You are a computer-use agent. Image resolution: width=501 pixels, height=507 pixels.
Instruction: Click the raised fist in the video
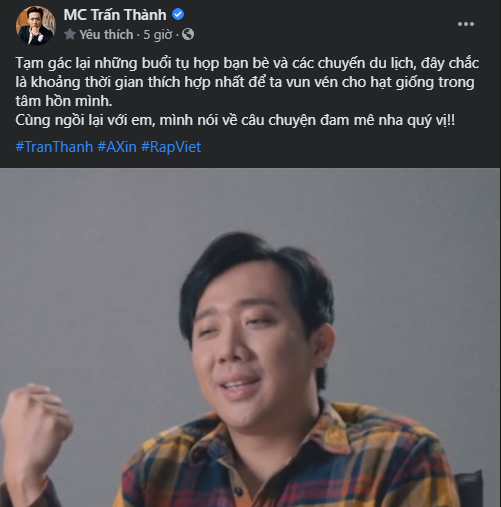coord(35,430)
